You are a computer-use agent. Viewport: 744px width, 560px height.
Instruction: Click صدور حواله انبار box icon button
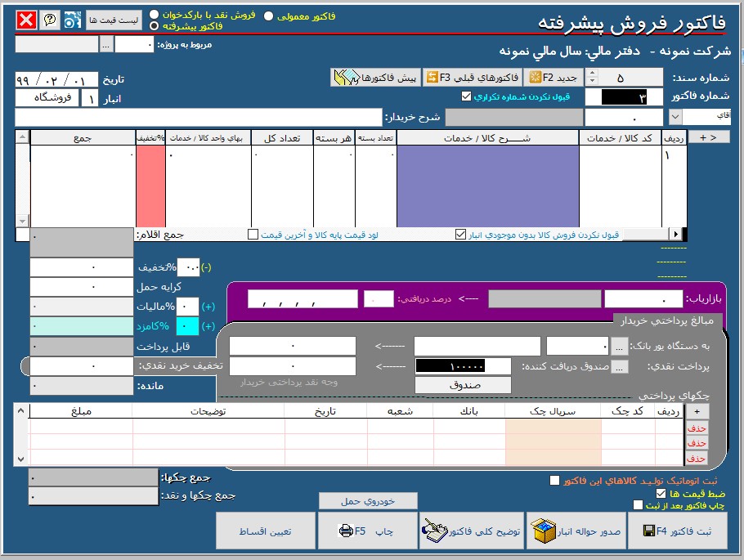[x=577, y=532]
